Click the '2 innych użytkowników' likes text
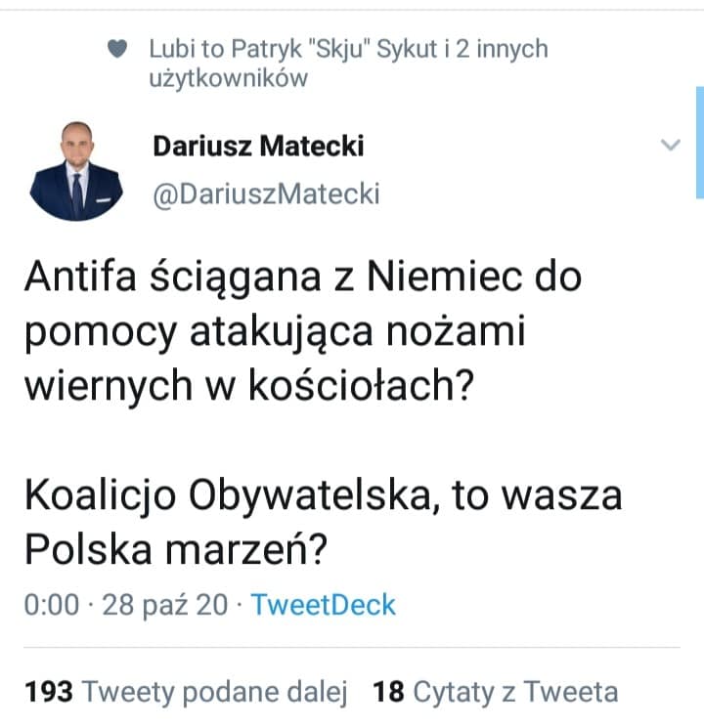704x728 pixels. point(348,64)
